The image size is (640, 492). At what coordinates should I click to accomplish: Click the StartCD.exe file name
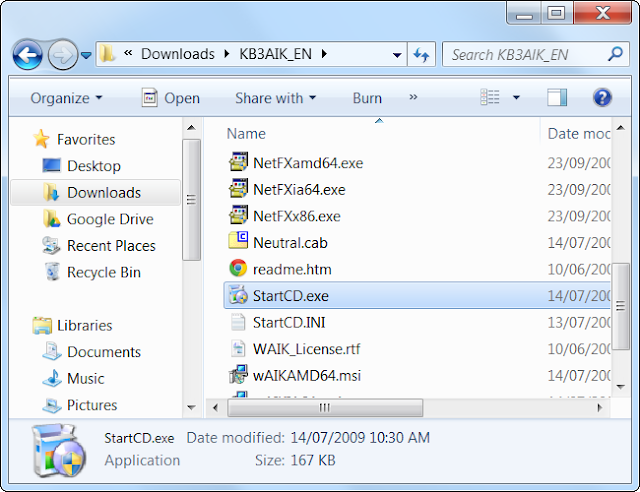(291, 296)
